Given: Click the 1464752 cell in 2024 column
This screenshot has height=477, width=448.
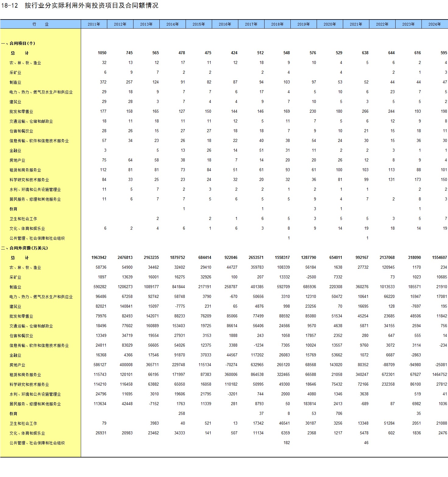Looking at the screenshot, I should 439,375.
